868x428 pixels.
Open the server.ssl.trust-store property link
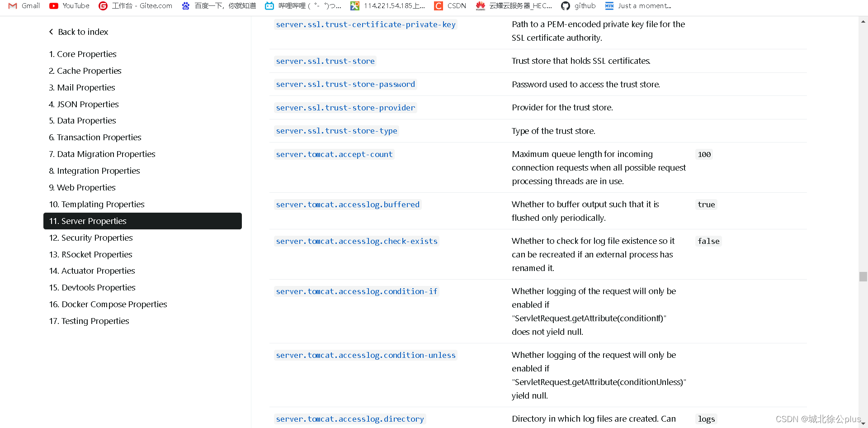(325, 61)
